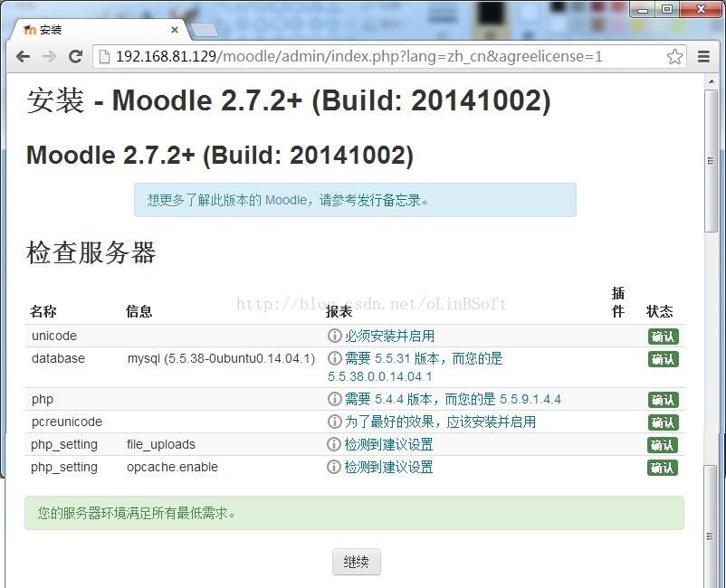The width and height of the screenshot is (726, 588).
Task: Click the 信息 column header
Action: (x=139, y=311)
